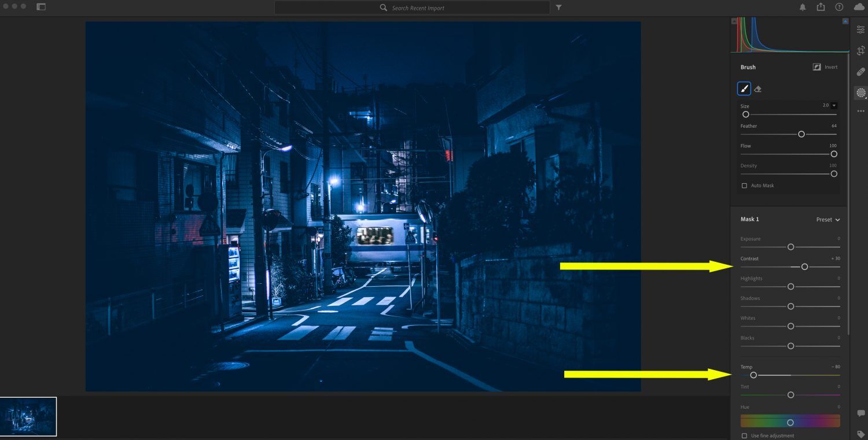The height and width of the screenshot is (440, 868).
Task: Check cloud sync status icon
Action: (859, 7)
